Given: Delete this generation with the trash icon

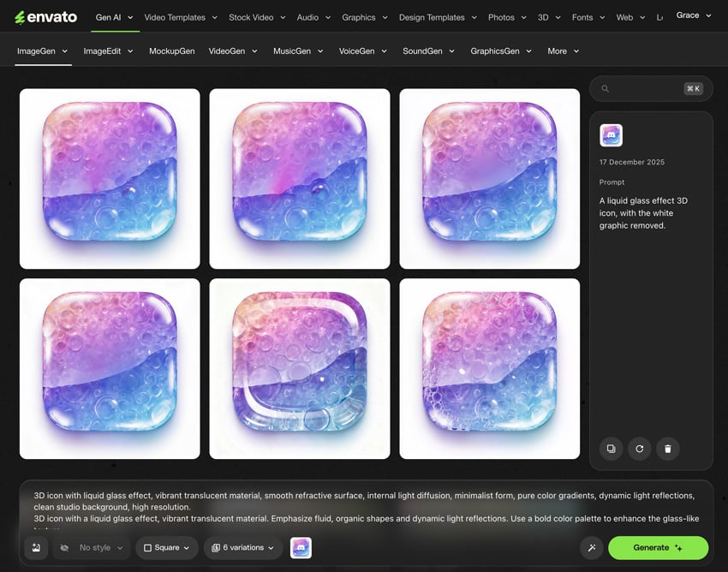Looking at the screenshot, I should 668,448.
